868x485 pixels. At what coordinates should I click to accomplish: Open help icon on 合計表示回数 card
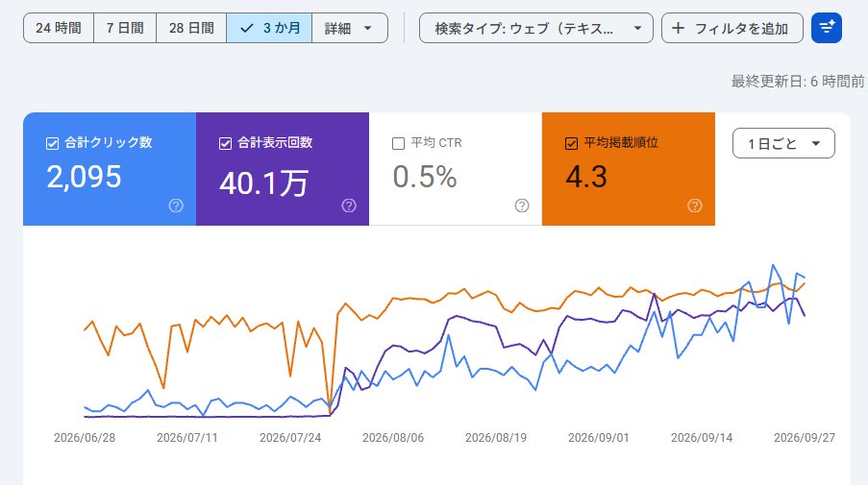pyautogui.click(x=349, y=206)
